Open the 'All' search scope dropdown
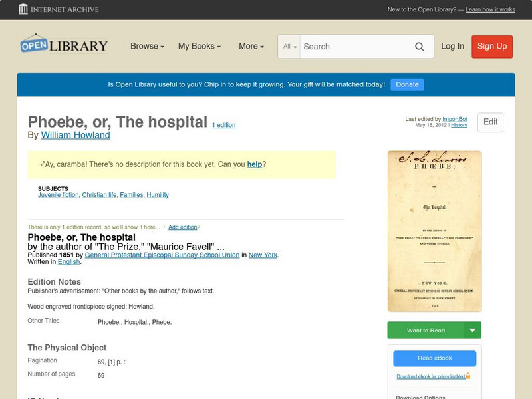Screen dimensions: 532x399 click(289, 47)
